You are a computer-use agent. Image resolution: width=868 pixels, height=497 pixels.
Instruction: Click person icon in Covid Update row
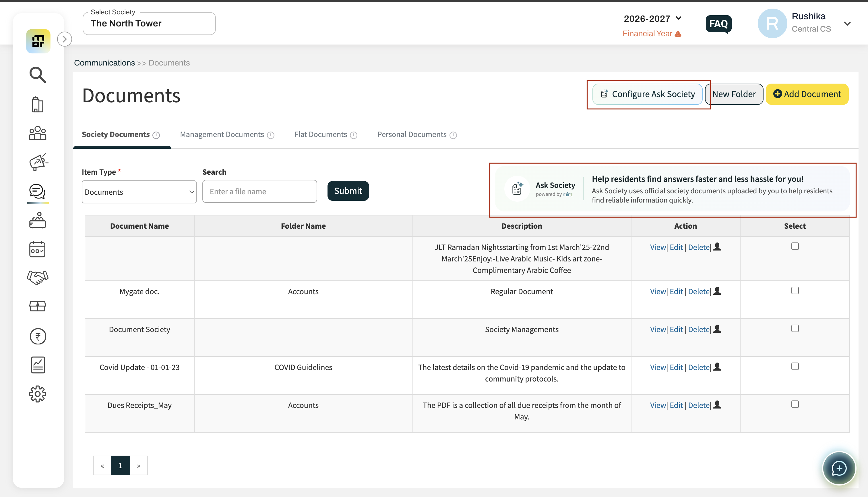point(717,367)
